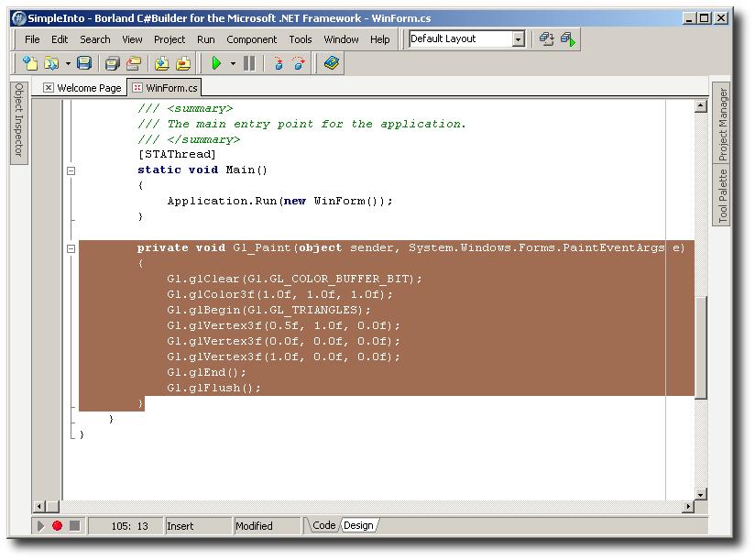This screenshot has width=755, height=560.
Task: Click the C#Builder application icon in title bar
Action: pos(18,18)
